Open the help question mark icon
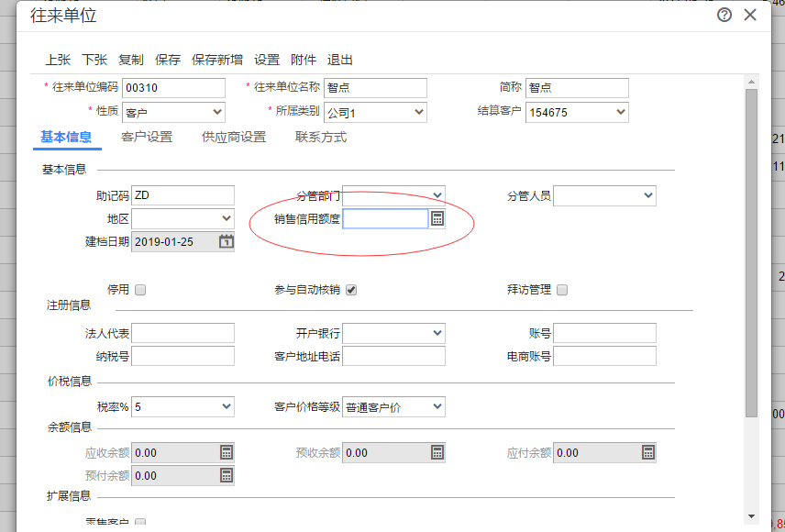This screenshot has width=785, height=532. coord(724,15)
